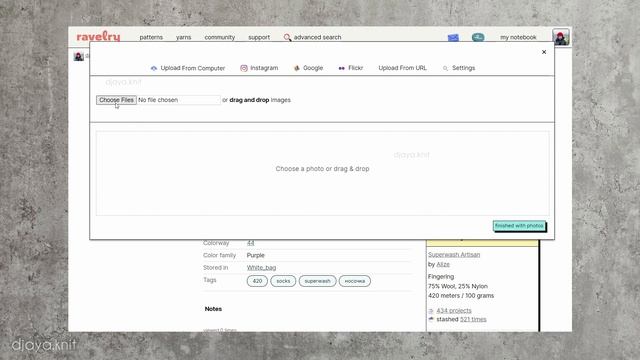Switch to Upload From URL tab
The width and height of the screenshot is (640, 360).
(402, 68)
